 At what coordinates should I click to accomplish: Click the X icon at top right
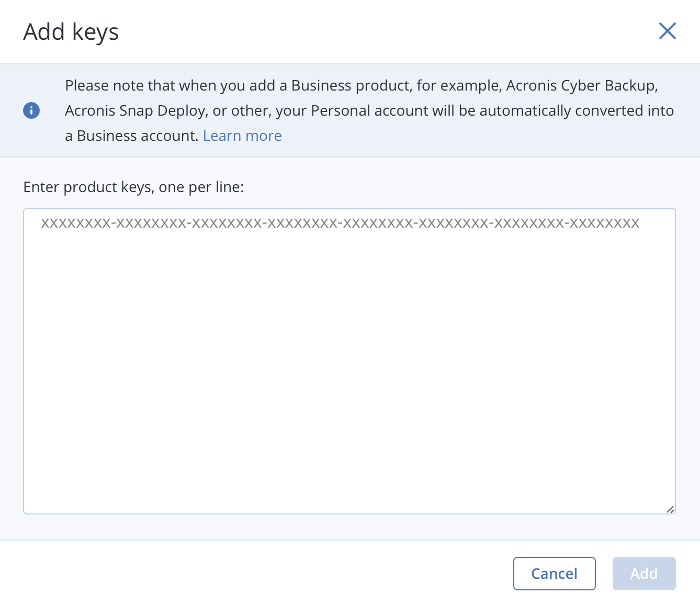667,31
